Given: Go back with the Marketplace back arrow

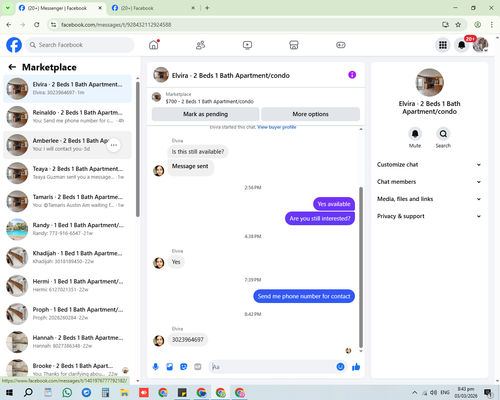Looking at the screenshot, I should pos(12,67).
